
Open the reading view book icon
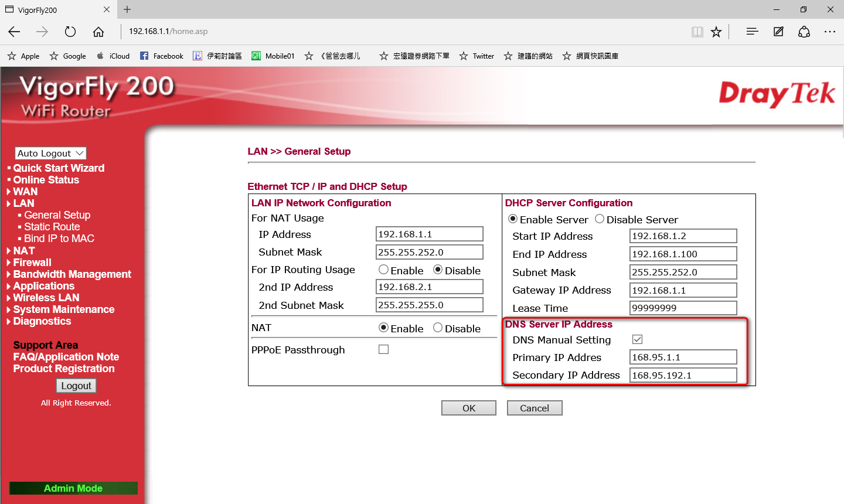pos(697,32)
